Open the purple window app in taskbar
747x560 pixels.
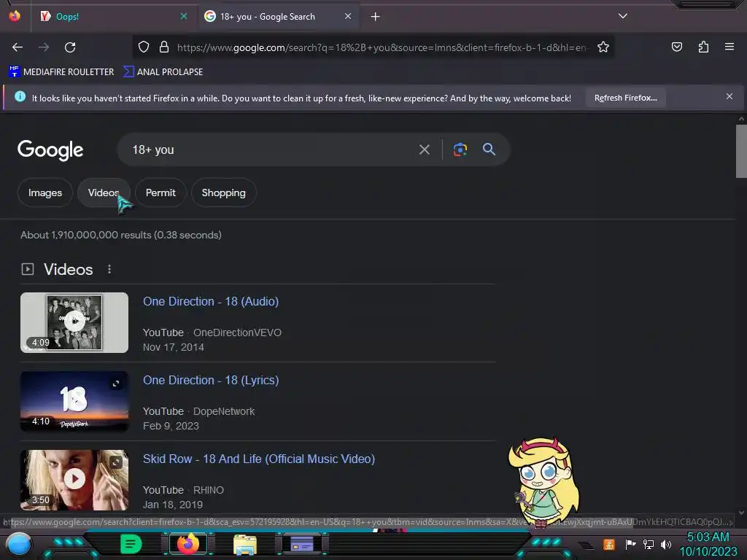point(302,544)
